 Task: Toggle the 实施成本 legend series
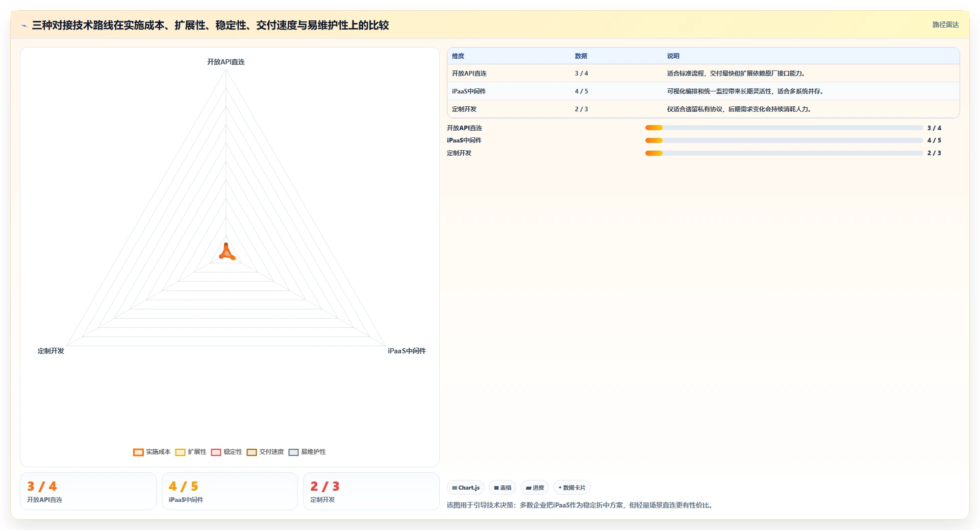click(152, 452)
